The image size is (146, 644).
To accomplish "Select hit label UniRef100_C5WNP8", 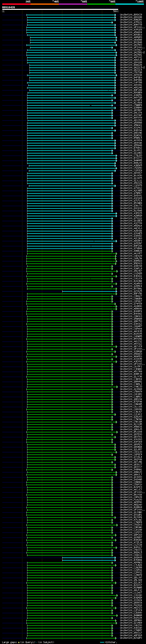I will click(x=131, y=105).
